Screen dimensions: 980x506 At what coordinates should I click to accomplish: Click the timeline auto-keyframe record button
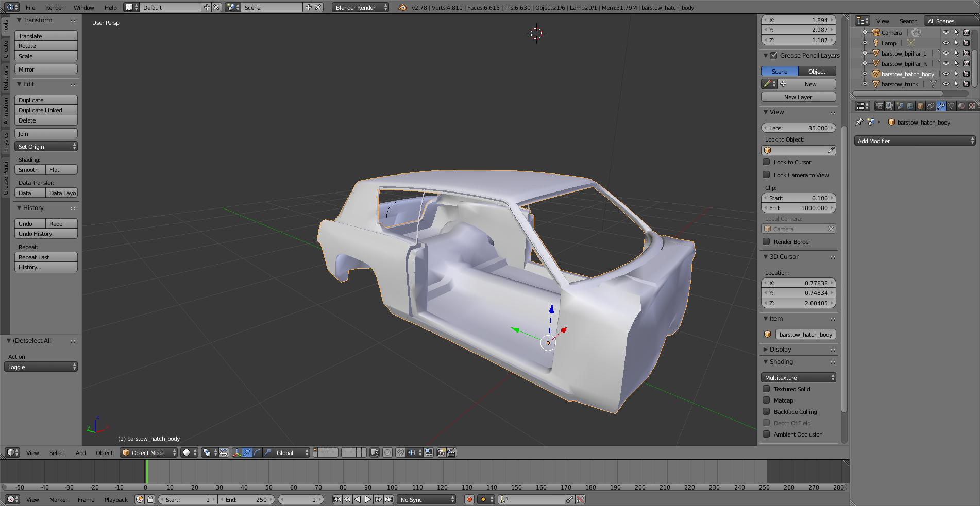point(469,499)
